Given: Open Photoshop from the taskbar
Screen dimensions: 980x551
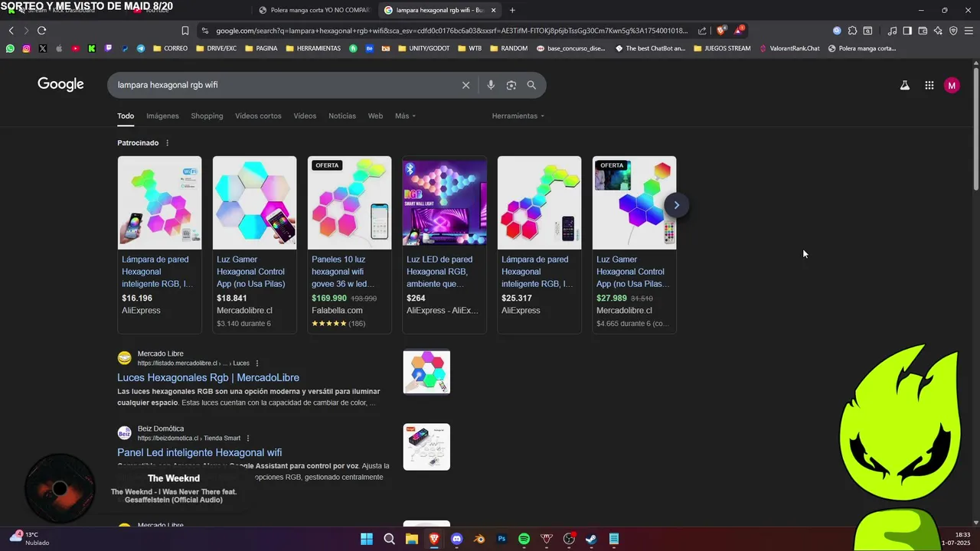Looking at the screenshot, I should coord(501,539).
